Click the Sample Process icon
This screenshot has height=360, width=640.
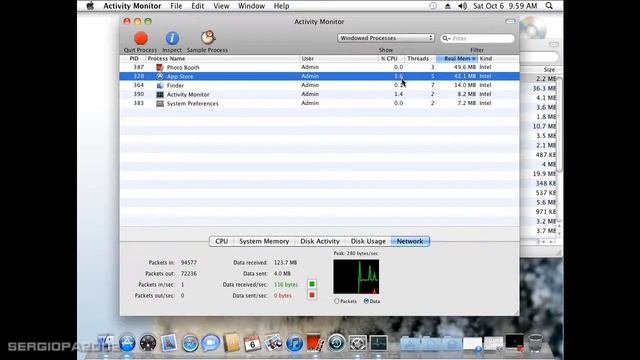pos(208,38)
